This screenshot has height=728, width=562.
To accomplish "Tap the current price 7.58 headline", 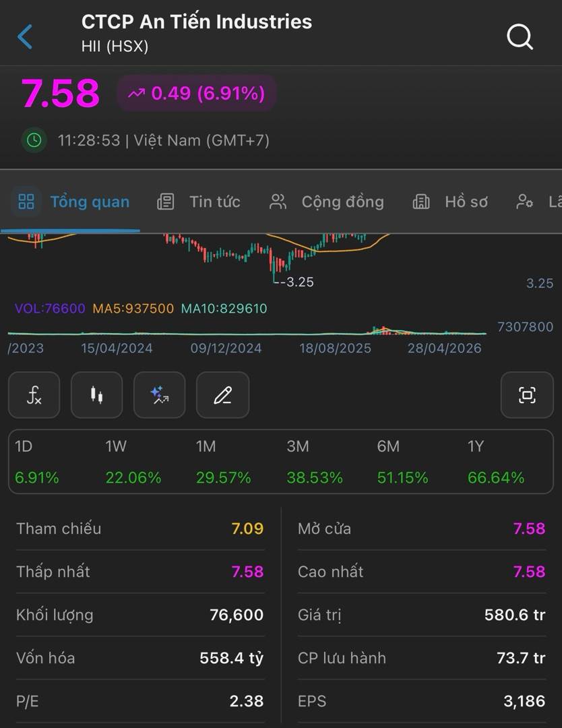I will click(61, 93).
